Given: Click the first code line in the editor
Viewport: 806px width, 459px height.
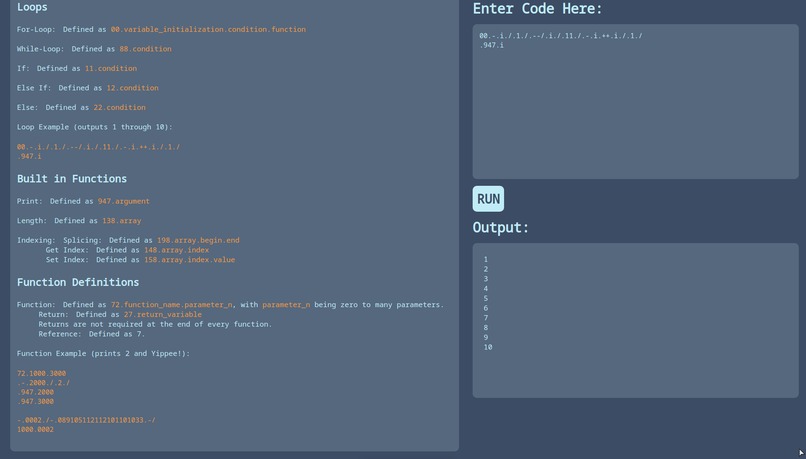Looking at the screenshot, I should (561, 35).
